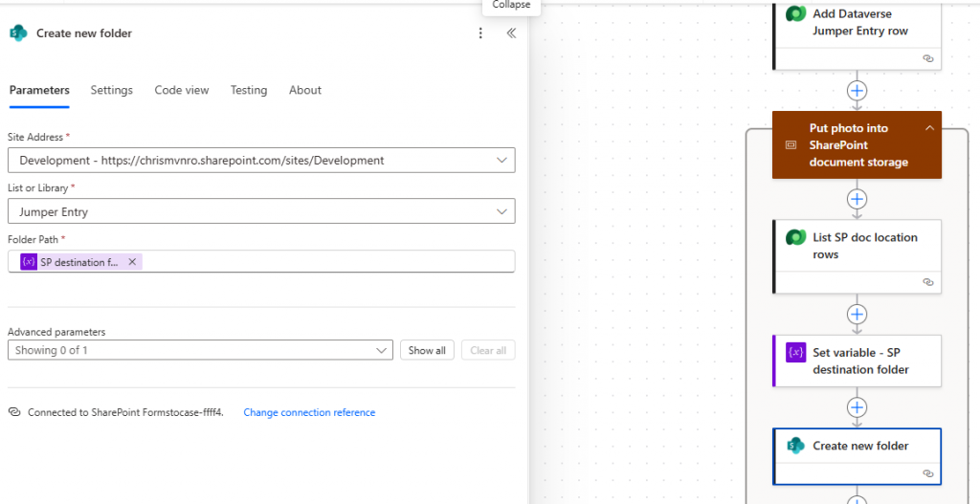Click Change connection reference link

(x=309, y=413)
